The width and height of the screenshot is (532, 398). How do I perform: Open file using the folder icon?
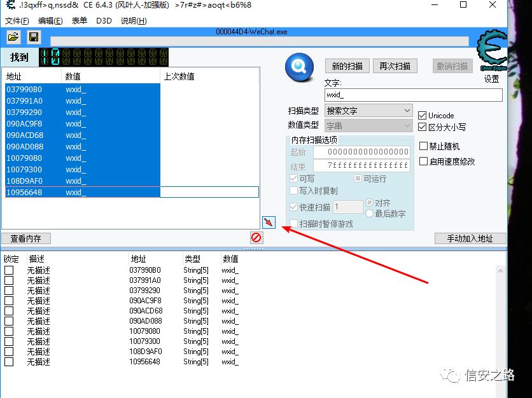[13, 37]
